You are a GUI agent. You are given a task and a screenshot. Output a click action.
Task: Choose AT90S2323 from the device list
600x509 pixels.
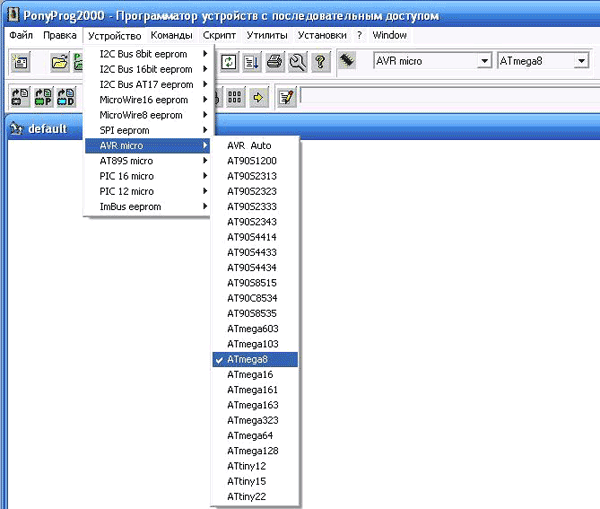pos(255,191)
